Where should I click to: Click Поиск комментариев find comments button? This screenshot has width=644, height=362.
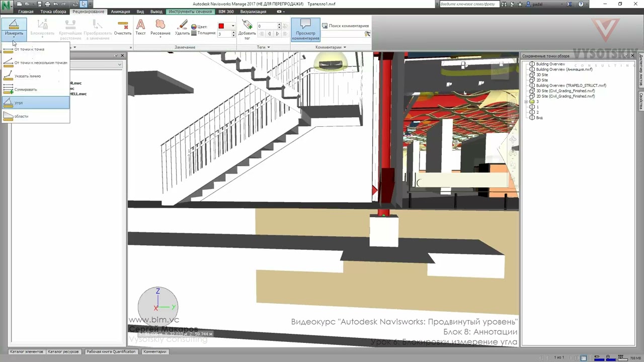click(x=345, y=26)
